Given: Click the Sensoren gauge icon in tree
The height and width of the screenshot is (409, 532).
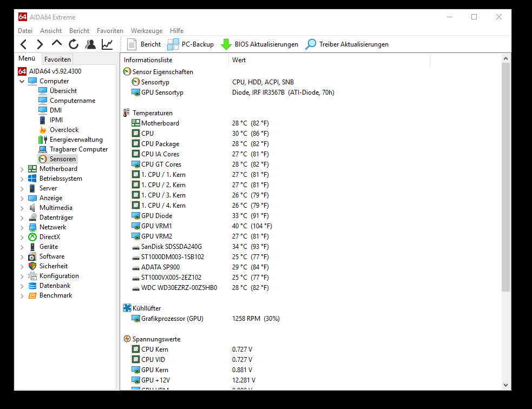Looking at the screenshot, I should click(x=43, y=159).
